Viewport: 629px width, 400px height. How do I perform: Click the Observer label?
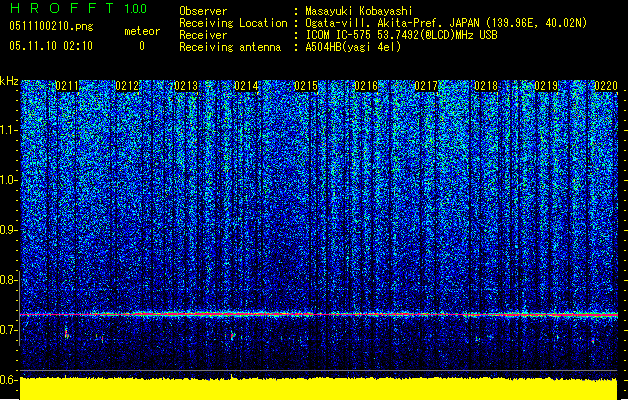pos(203,11)
